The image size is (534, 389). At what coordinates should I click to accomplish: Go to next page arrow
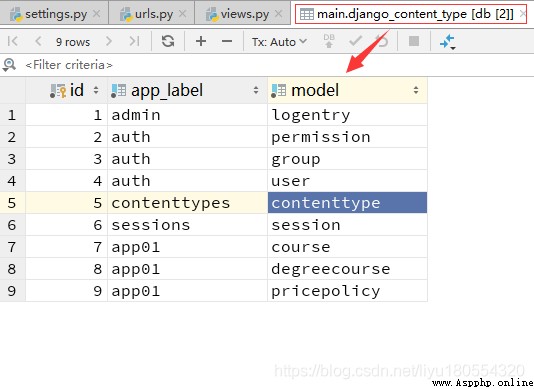[109, 41]
